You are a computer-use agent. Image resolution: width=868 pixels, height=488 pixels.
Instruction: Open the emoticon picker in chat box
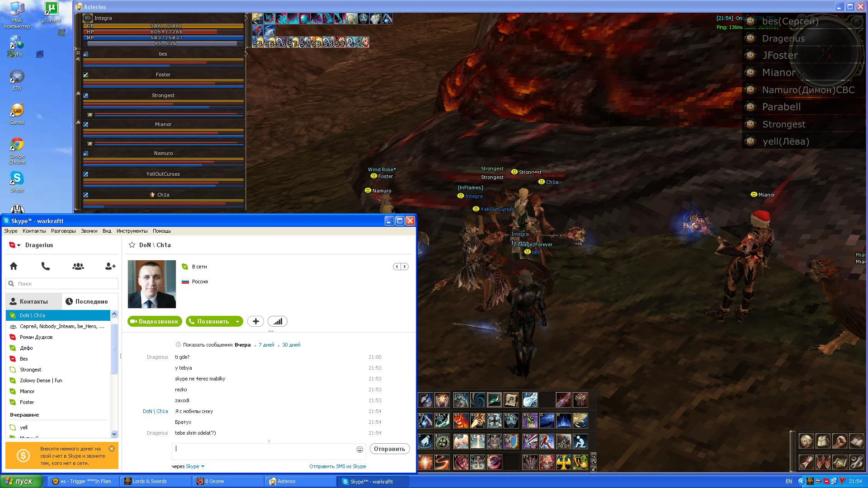click(x=360, y=449)
